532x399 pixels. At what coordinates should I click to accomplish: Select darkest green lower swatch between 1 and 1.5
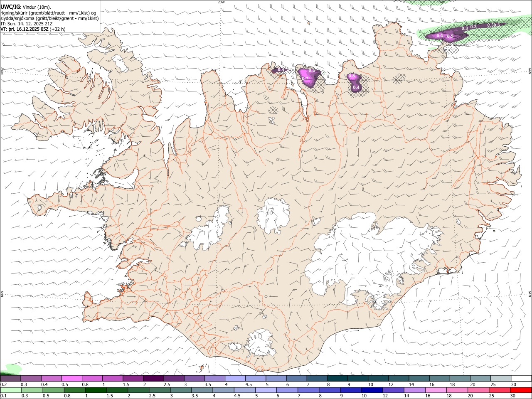point(96,390)
